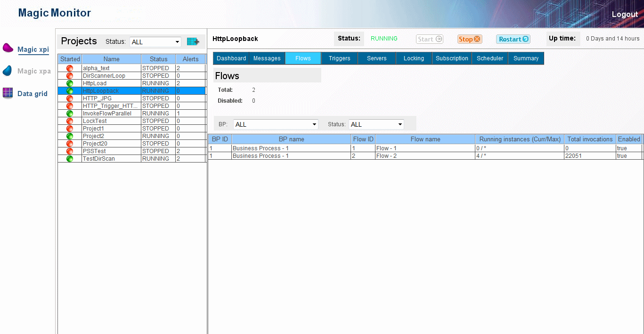Open the Subscription tab
The height and width of the screenshot is (334, 644).
click(452, 58)
